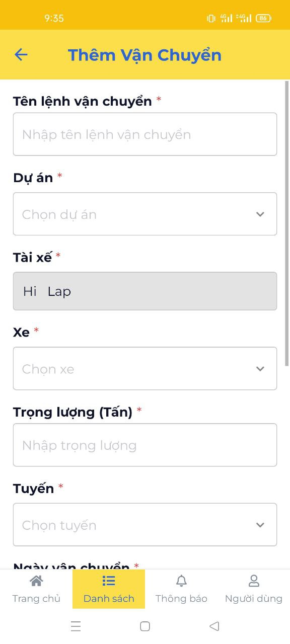Tap the Android recent apps icon
The width and height of the screenshot is (290, 644).
coord(76,626)
